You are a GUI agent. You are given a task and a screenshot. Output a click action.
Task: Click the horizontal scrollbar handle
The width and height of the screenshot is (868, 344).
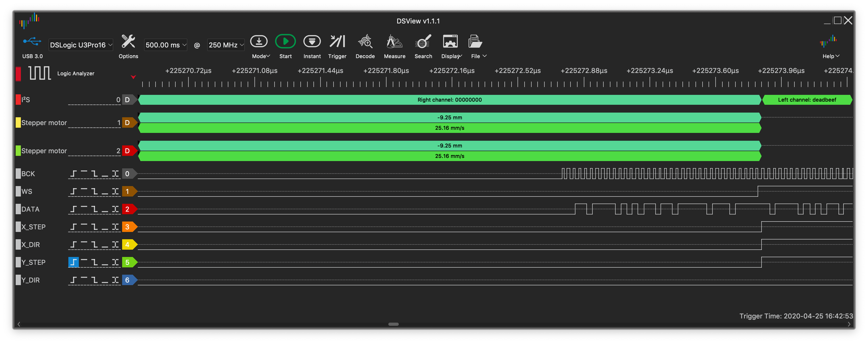393,324
